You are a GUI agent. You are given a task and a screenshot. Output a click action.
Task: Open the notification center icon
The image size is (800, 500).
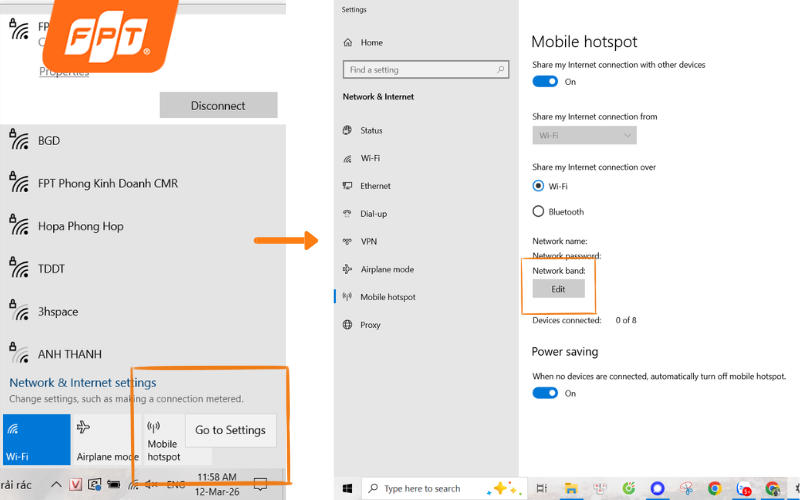click(259, 485)
